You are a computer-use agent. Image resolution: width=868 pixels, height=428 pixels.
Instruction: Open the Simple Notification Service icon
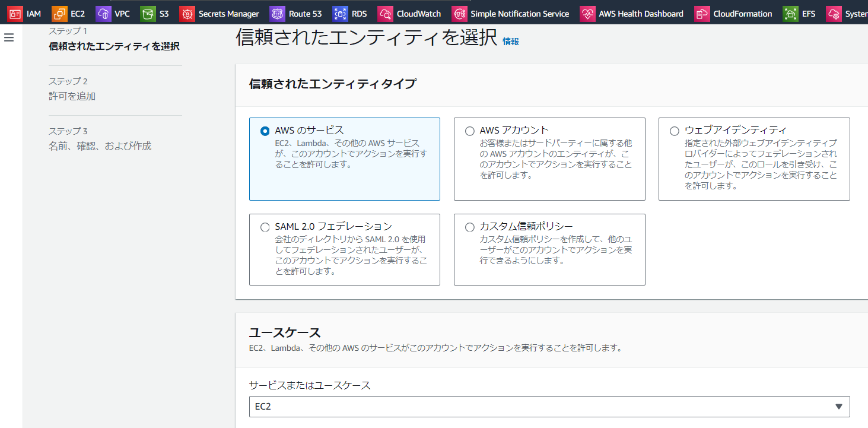(459, 14)
